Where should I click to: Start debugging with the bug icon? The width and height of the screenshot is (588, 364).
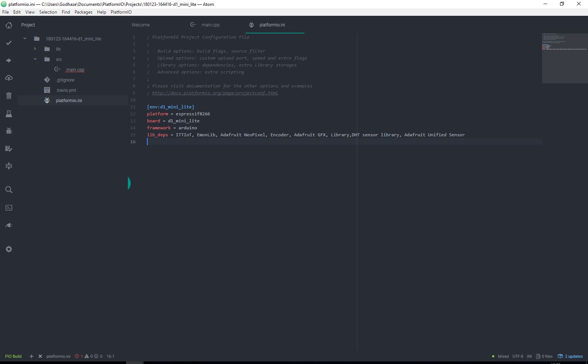[9, 131]
